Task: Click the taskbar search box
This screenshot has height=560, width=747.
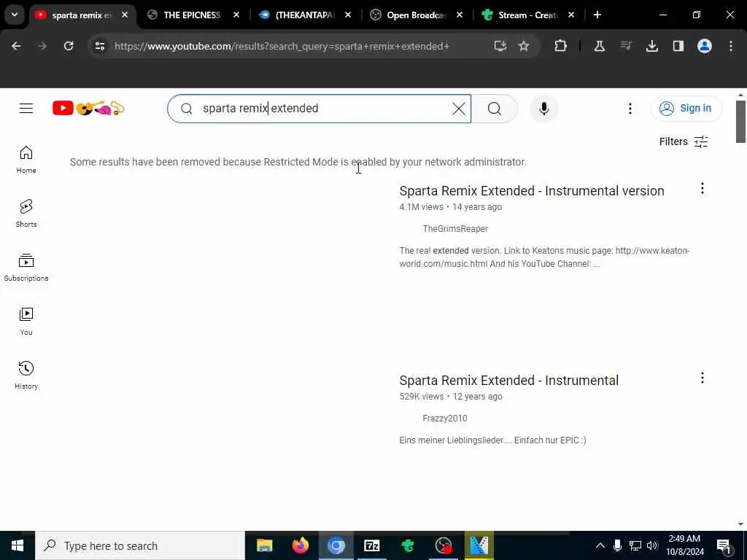Action: 140,545
